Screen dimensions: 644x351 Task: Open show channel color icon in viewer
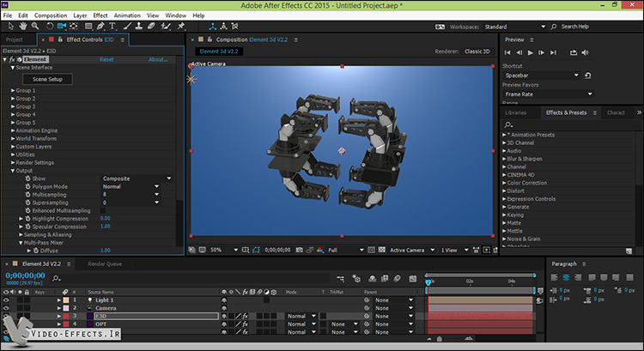pos(319,250)
